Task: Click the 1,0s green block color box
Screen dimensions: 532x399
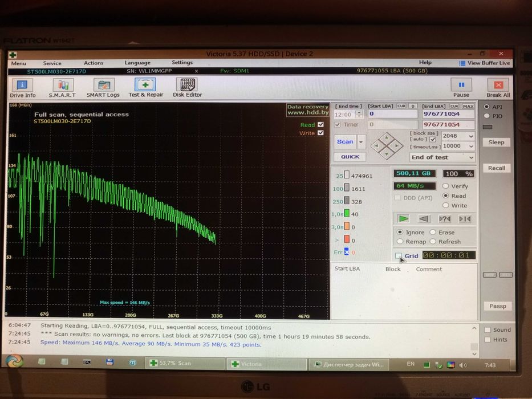Action: pos(347,213)
